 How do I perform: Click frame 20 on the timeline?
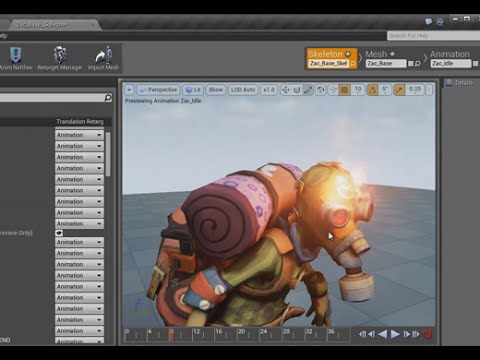point(241,332)
